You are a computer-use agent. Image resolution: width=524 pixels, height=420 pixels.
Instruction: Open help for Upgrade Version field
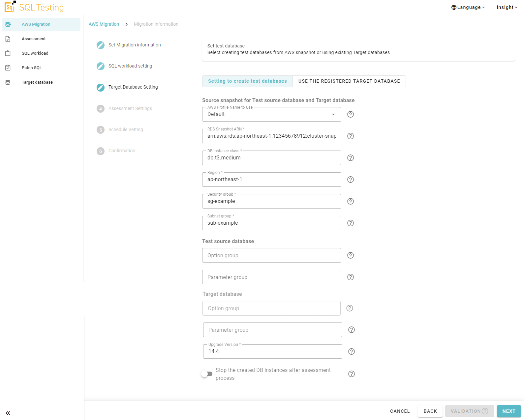(352, 351)
